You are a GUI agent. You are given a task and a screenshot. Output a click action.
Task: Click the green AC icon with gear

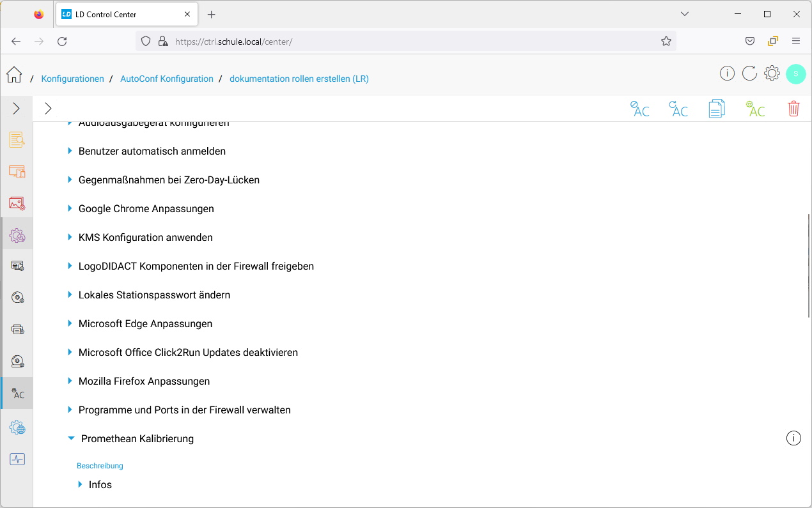(x=755, y=109)
